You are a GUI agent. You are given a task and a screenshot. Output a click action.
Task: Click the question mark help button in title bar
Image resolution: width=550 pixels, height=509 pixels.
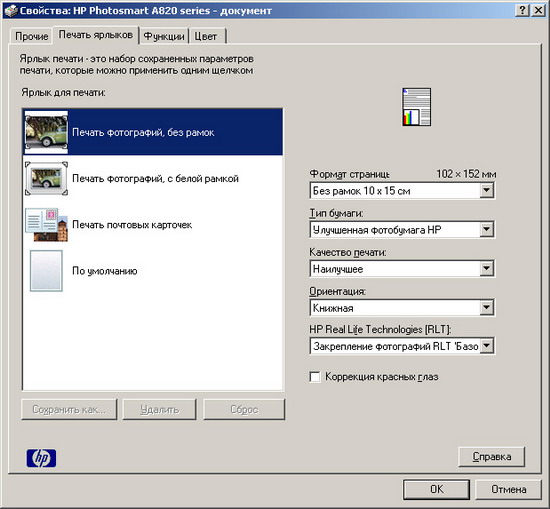(x=522, y=10)
